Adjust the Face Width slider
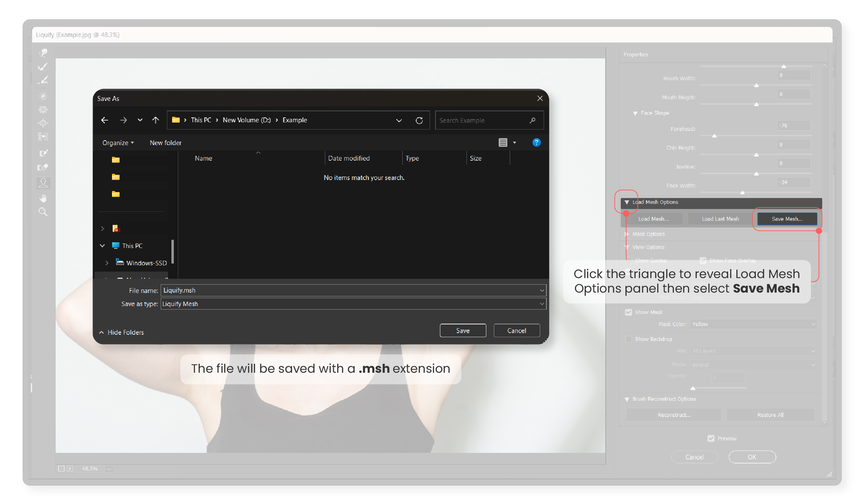This screenshot has height=504, width=864. 742,192
